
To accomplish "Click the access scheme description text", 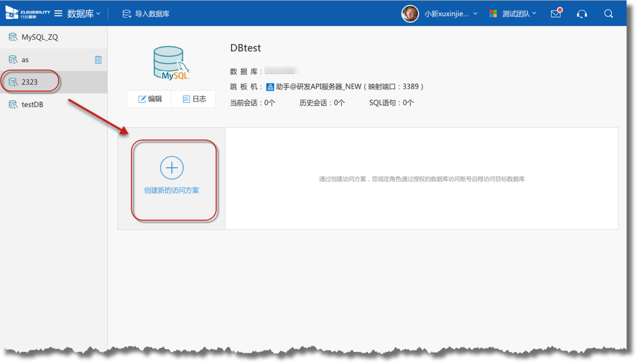I will pyautogui.click(x=422, y=179).
